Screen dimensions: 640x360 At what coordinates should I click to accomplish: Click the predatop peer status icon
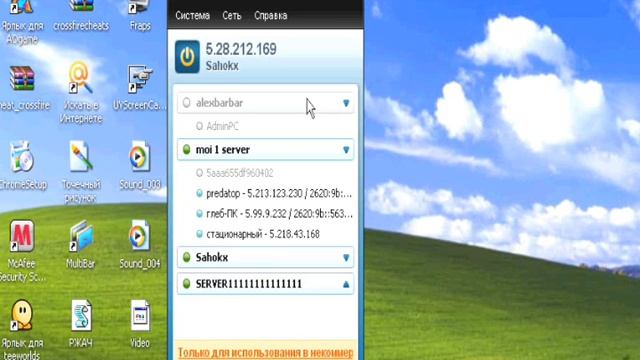(199, 193)
